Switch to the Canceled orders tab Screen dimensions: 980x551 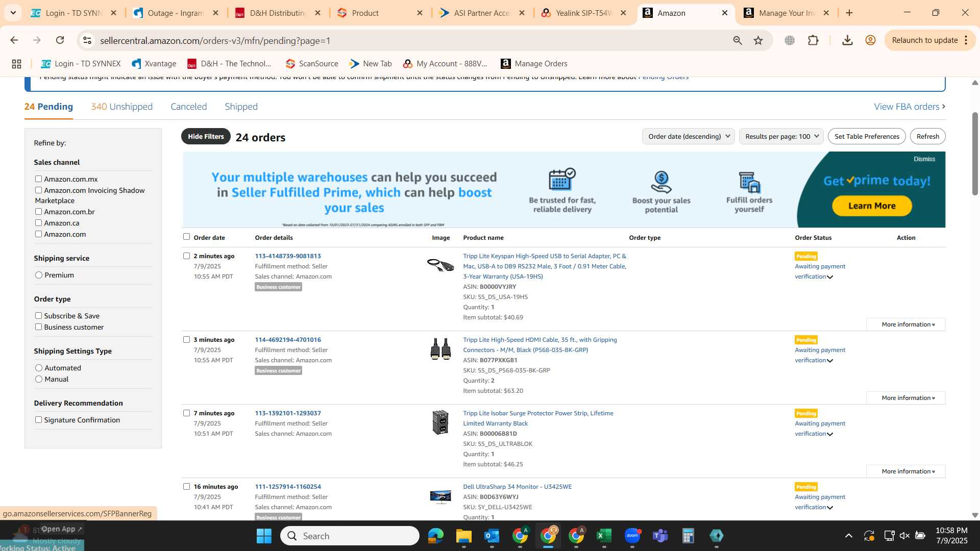(x=188, y=107)
